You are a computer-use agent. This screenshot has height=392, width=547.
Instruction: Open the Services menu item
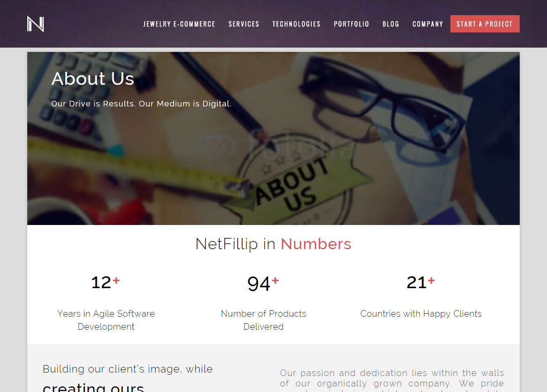point(244,24)
